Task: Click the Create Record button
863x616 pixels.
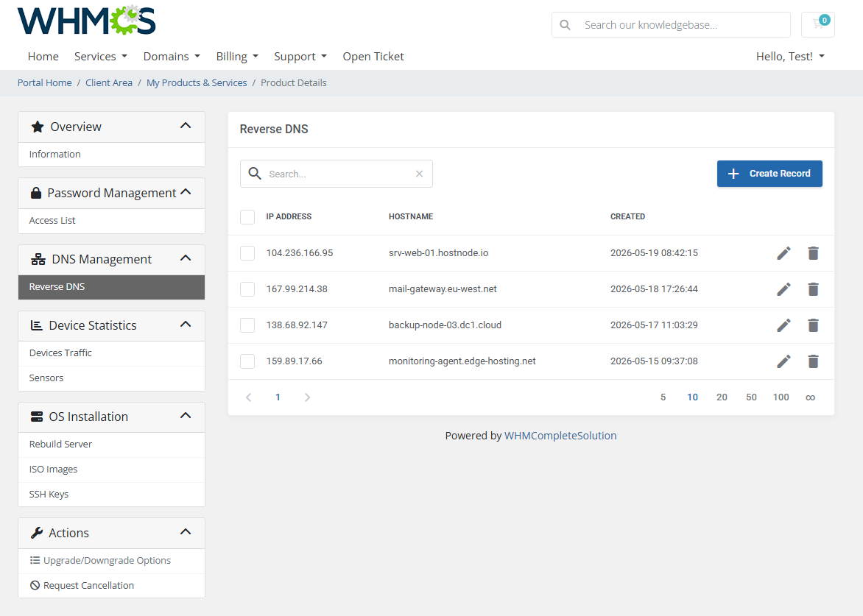Action: (x=769, y=174)
